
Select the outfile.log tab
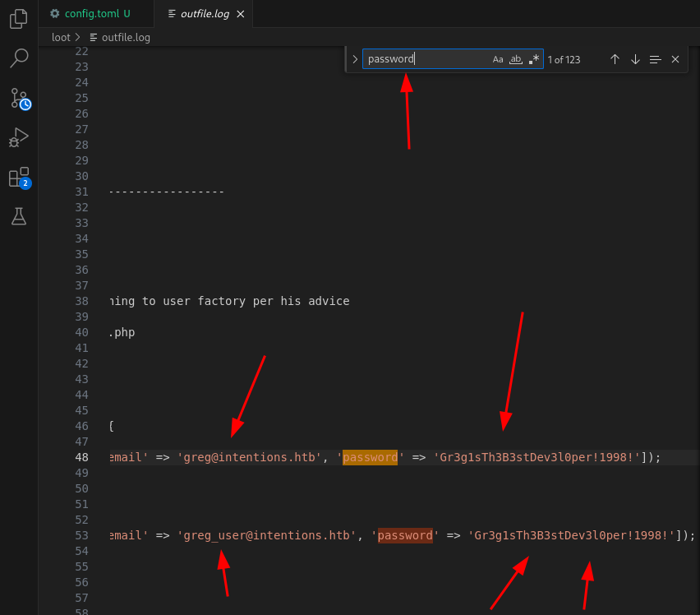204,14
